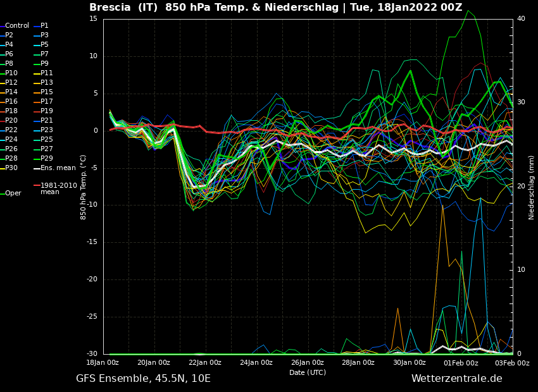Click the 850 hPa Temp. (°C) axis label

pyautogui.click(x=84, y=187)
